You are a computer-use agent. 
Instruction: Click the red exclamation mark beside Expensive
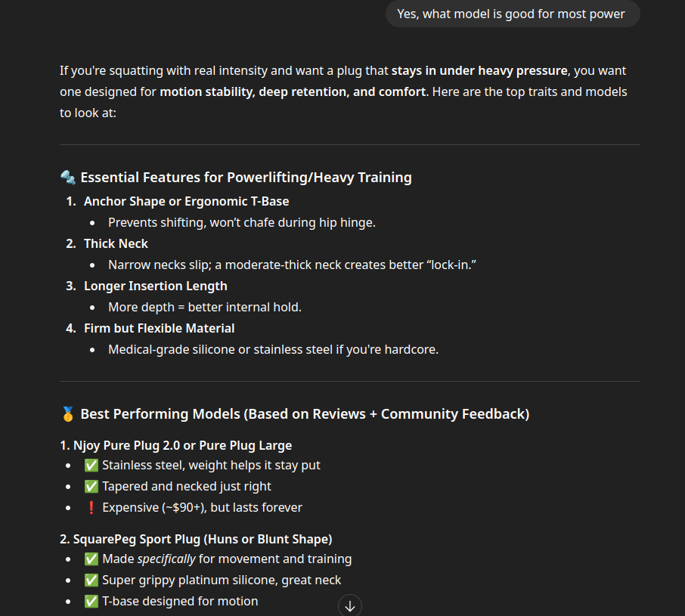(91, 508)
